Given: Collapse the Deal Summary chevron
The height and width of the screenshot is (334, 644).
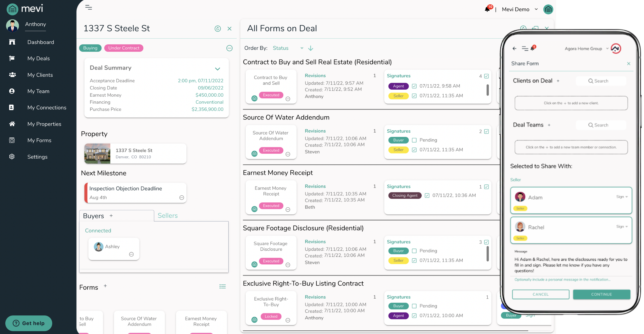Looking at the screenshot, I should (x=217, y=69).
